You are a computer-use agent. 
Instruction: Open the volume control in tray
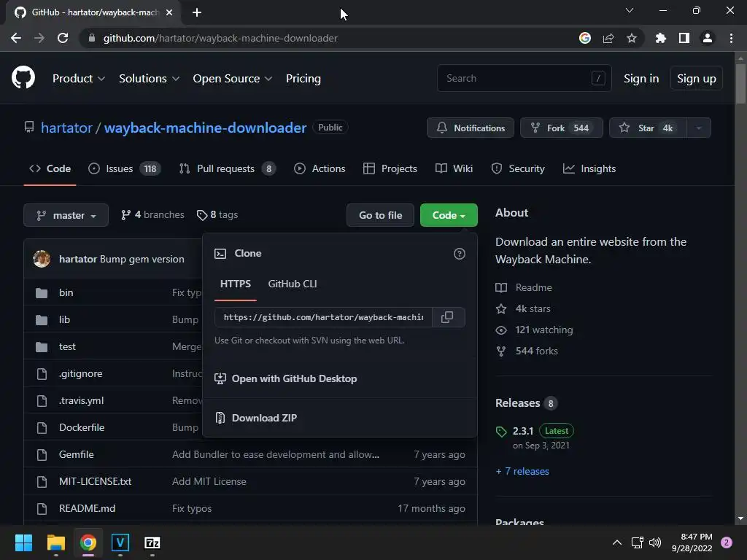point(656,542)
